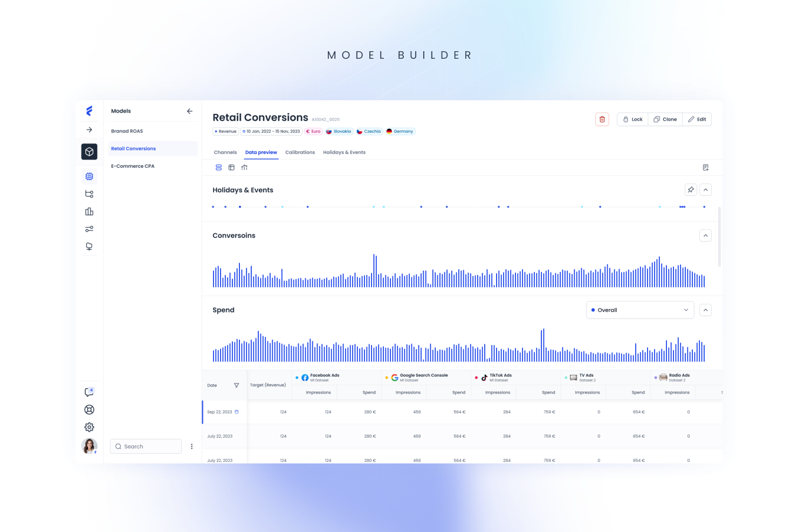Click the Revenue tag
The height and width of the screenshot is (532, 798).
(x=225, y=132)
